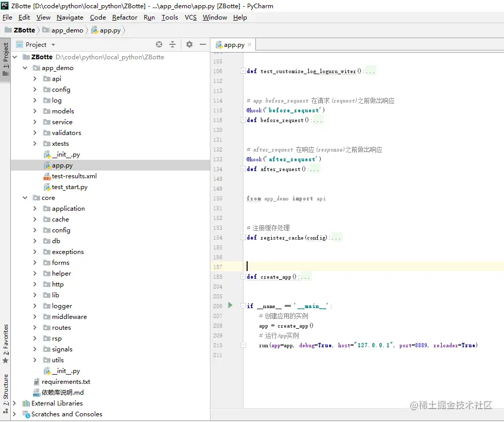Open the Refactor menu

pyautogui.click(x=125, y=18)
